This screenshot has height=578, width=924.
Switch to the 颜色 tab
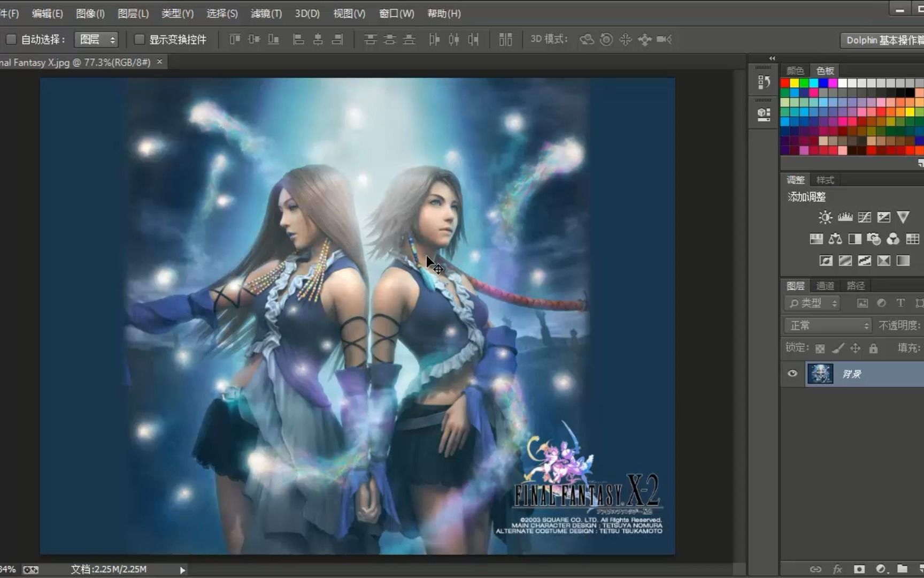(795, 71)
